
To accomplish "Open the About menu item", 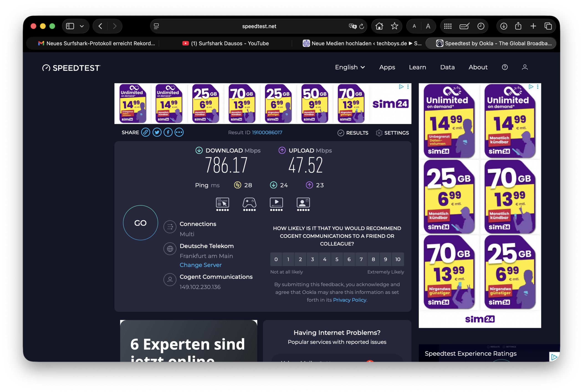I will pos(478,67).
